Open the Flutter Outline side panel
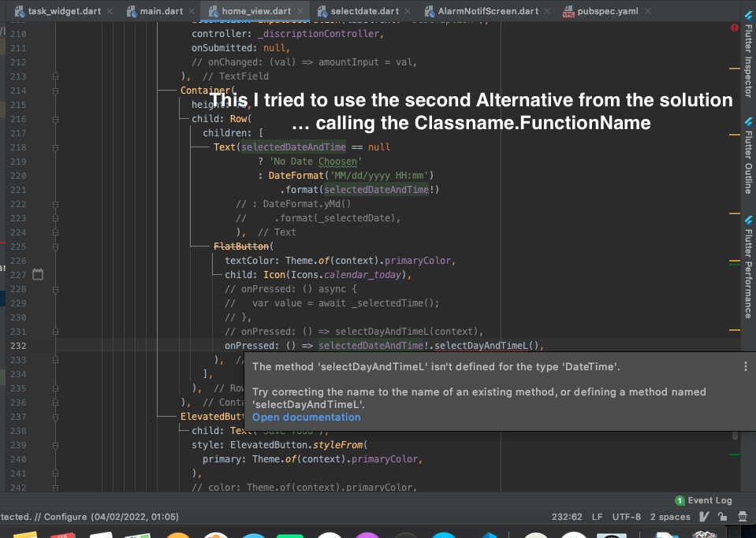Viewport: 756px width, 538px height. [748, 155]
